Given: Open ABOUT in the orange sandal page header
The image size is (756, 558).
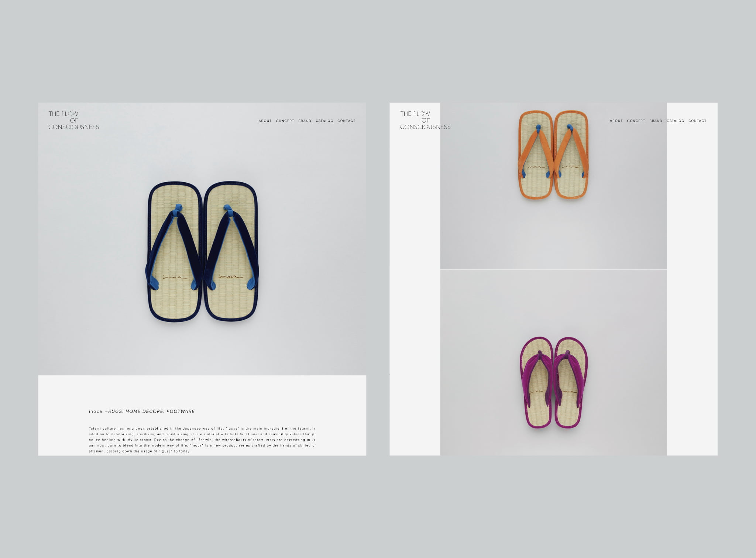Looking at the screenshot, I should coord(616,121).
